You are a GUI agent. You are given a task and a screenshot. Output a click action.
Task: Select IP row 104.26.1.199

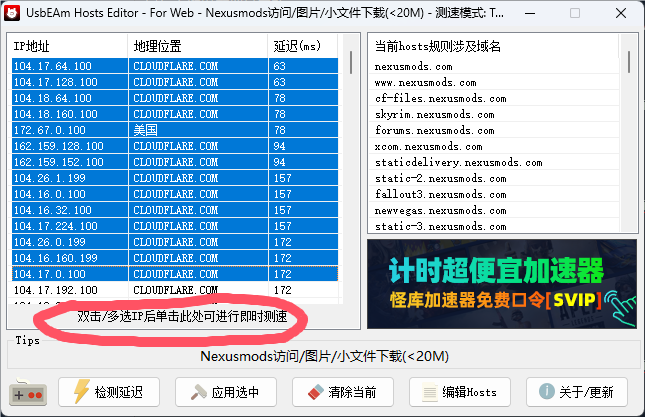coord(175,178)
